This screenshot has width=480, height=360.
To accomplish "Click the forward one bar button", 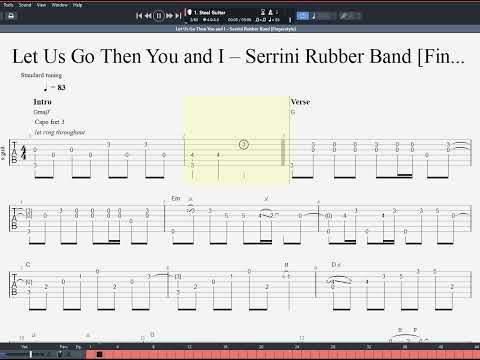I will pos(169,16).
